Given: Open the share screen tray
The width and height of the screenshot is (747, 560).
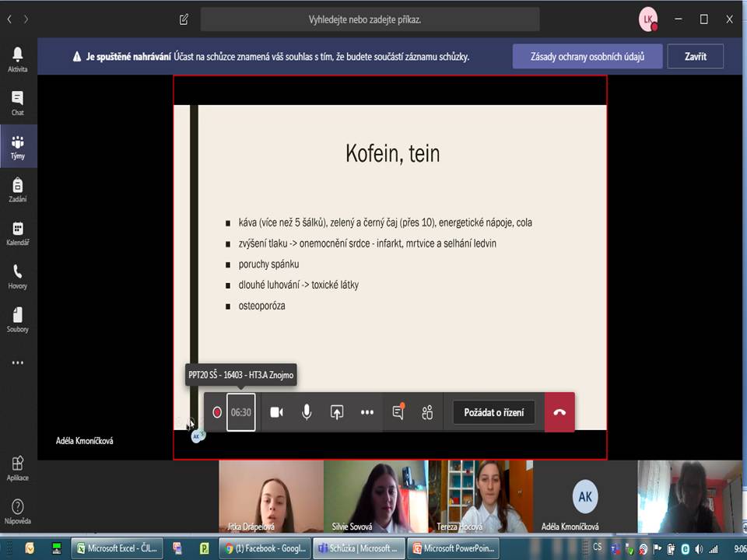Looking at the screenshot, I should point(337,412).
